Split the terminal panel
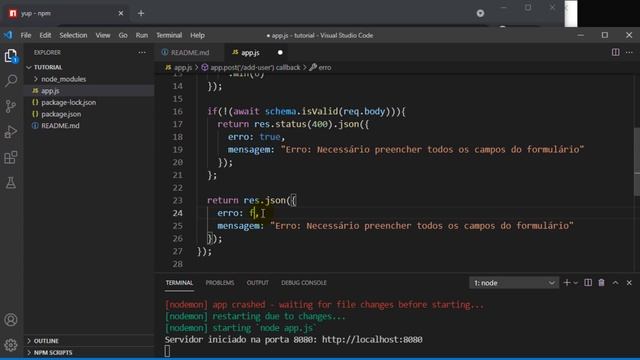Image resolution: width=640 pixels, height=360 pixels. click(588, 282)
